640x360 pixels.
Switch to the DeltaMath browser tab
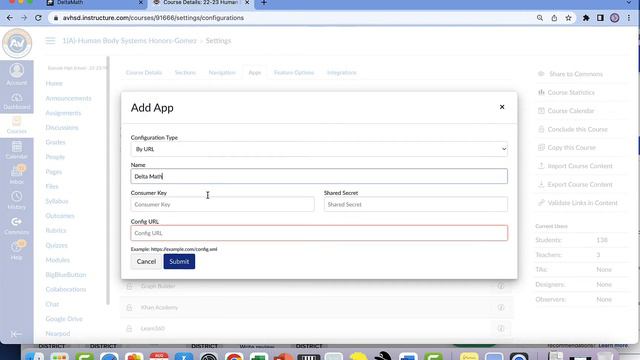94,3
